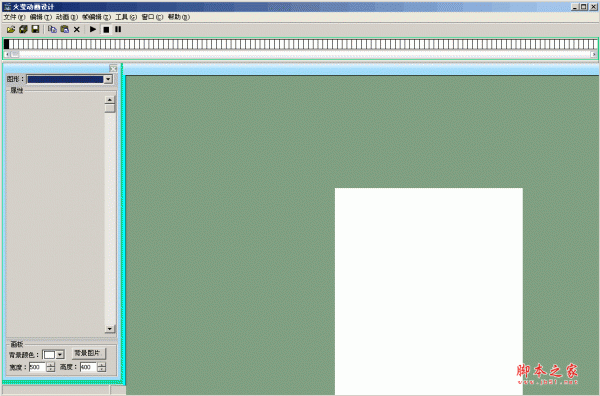Click the 宽度 width input field
The height and width of the screenshot is (396, 600).
click(37, 367)
